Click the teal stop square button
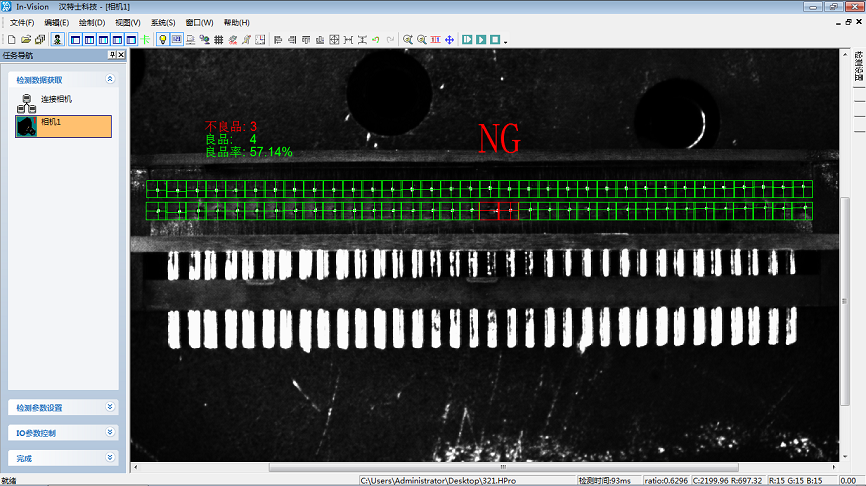Screen dimensions: 866x486 494,39
